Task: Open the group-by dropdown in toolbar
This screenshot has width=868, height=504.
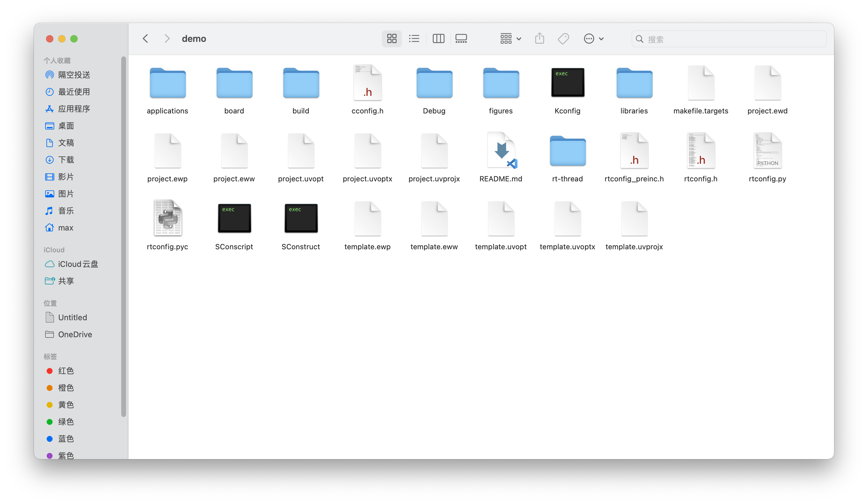Action: [510, 39]
